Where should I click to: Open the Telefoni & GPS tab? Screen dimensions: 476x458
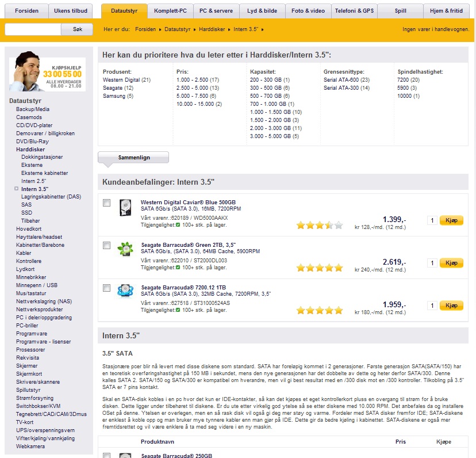pos(354,11)
